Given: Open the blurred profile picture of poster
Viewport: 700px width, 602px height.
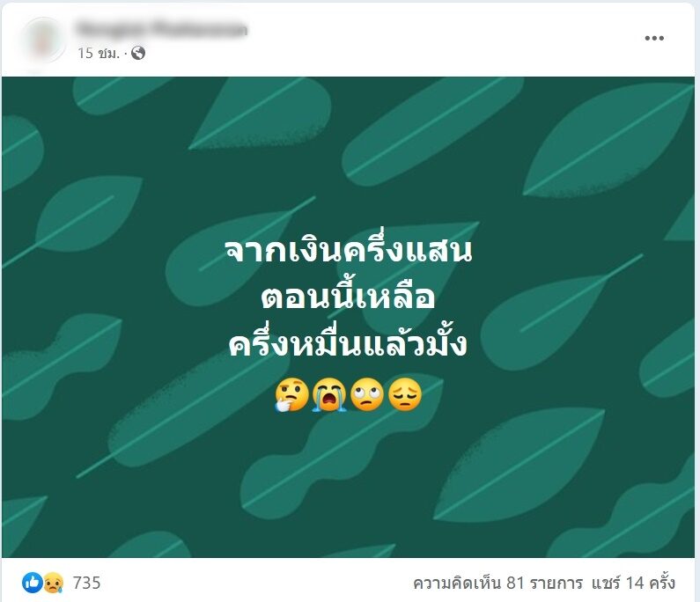Looking at the screenshot, I should coord(43,40).
